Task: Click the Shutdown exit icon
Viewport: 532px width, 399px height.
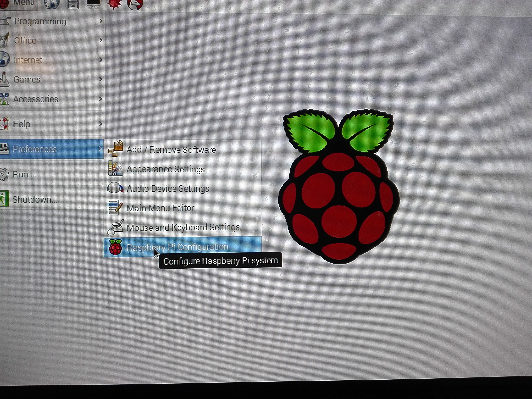Action: 4,199
